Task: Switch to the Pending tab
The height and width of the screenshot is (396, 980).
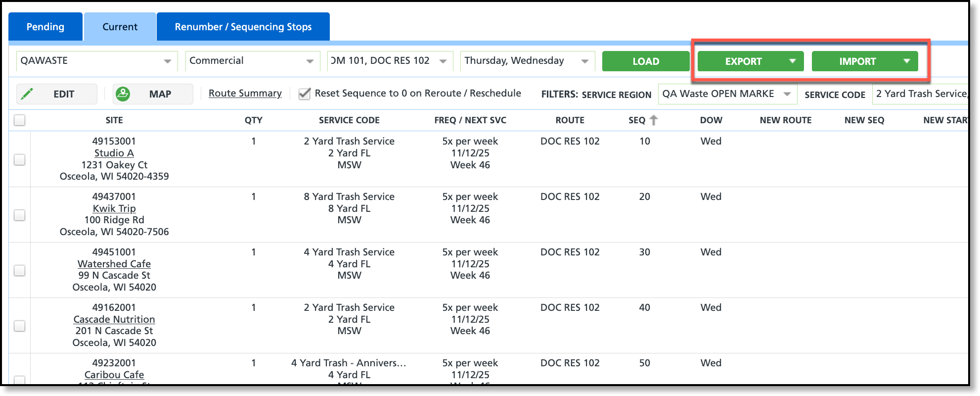Action: click(45, 27)
